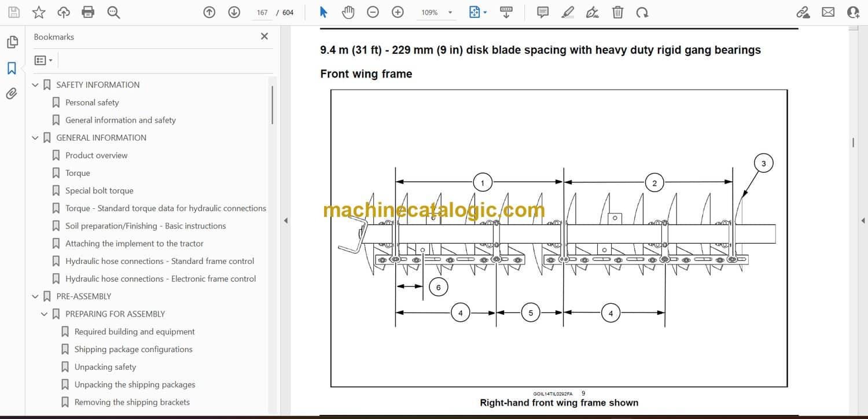Collapse the GENERAL INFORMATION bookmark group
Viewport: 868px width, 419px height.
coord(35,138)
